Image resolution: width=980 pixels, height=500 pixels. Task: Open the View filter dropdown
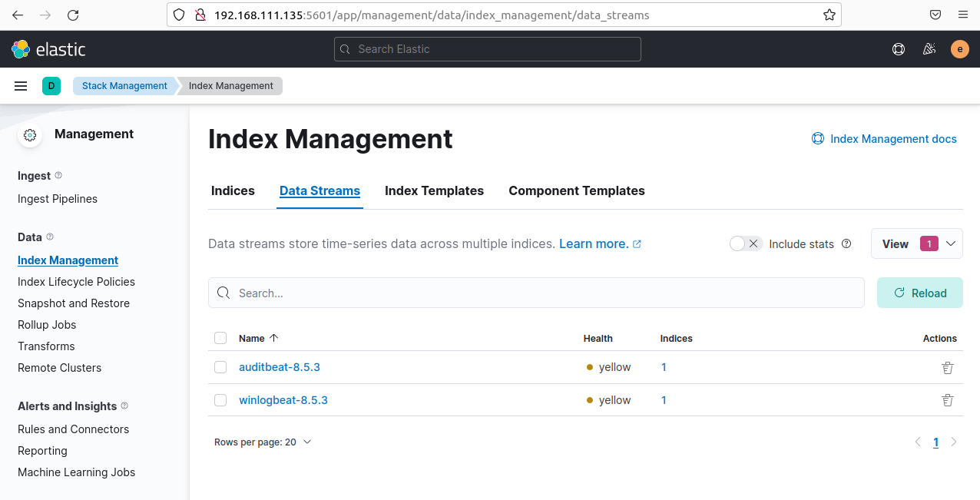(917, 243)
